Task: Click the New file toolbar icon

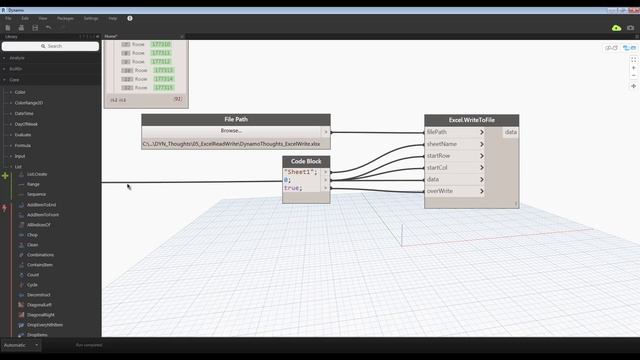Action: [8, 28]
